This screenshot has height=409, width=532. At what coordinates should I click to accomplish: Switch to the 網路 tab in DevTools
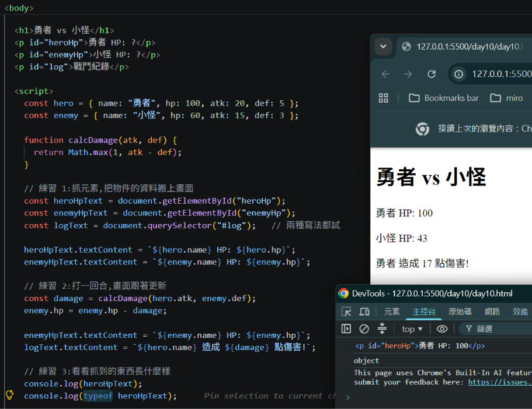492,312
